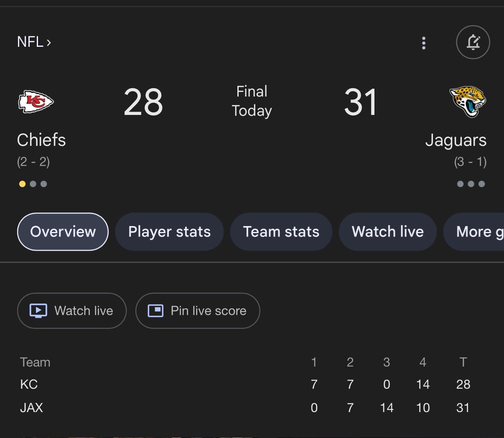Select the Watch live chip tab
The height and width of the screenshot is (438, 504).
click(x=387, y=232)
